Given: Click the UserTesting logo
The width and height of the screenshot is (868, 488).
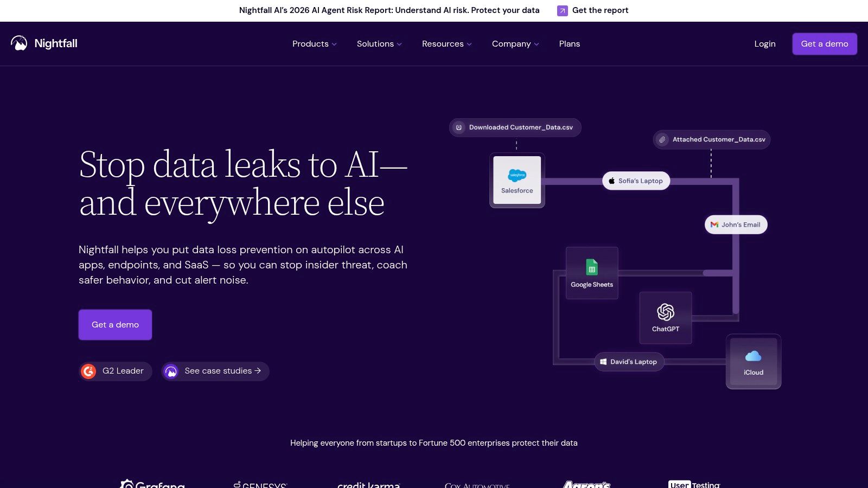Looking at the screenshot, I should pyautogui.click(x=694, y=484).
